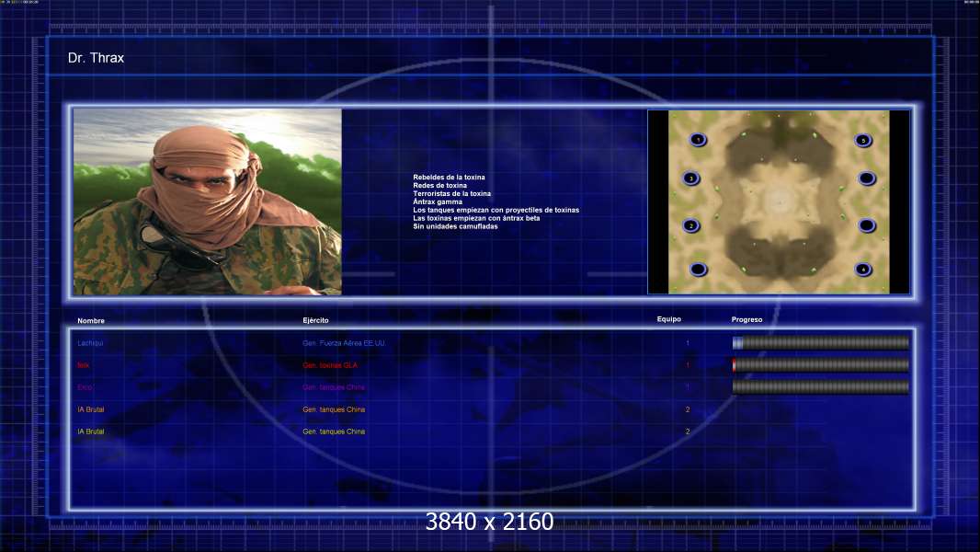The height and width of the screenshot is (552, 980).
Task: Click the Dr. Thrax title text
Action: click(x=96, y=58)
